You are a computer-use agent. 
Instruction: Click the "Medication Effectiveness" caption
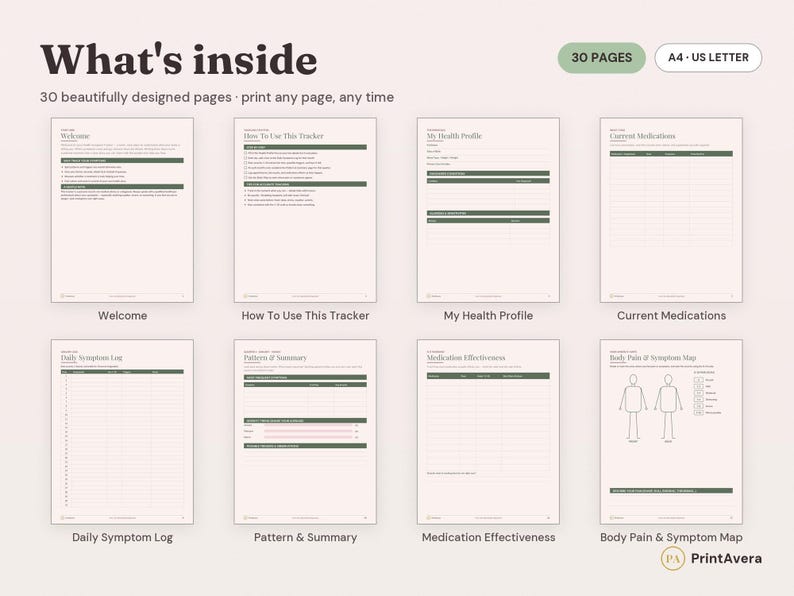click(x=489, y=537)
